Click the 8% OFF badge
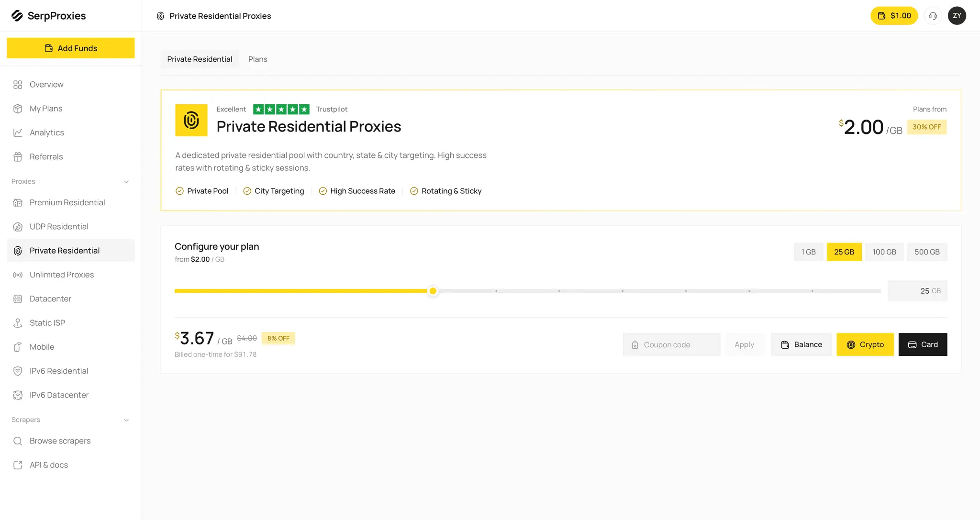The image size is (980, 520). tap(278, 338)
